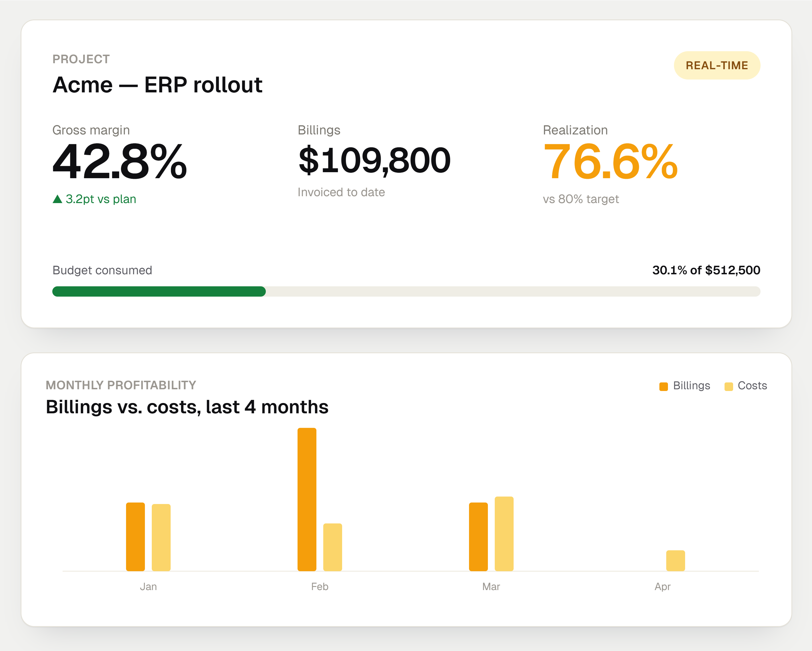The width and height of the screenshot is (812, 651).
Task: Click the Mar axis label
Action: coord(491,587)
